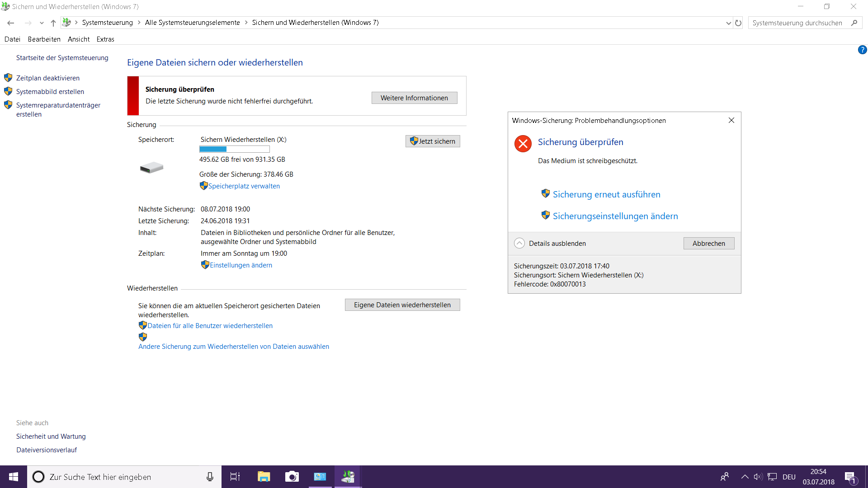Click the Weitere Informationen button
The width and height of the screenshot is (868, 488).
(414, 98)
